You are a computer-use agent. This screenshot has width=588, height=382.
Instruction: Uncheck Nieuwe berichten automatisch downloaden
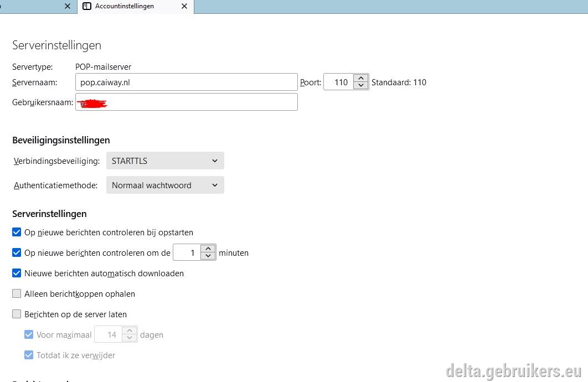tap(17, 273)
